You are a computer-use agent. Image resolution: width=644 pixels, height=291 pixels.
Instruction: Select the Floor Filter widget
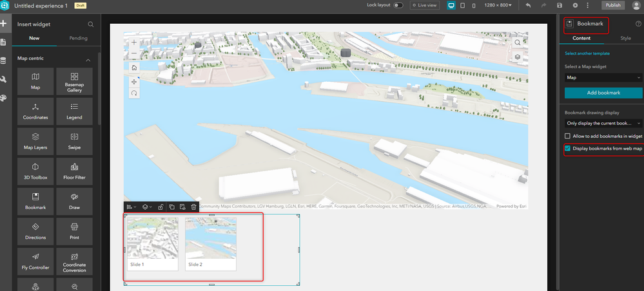74,171
